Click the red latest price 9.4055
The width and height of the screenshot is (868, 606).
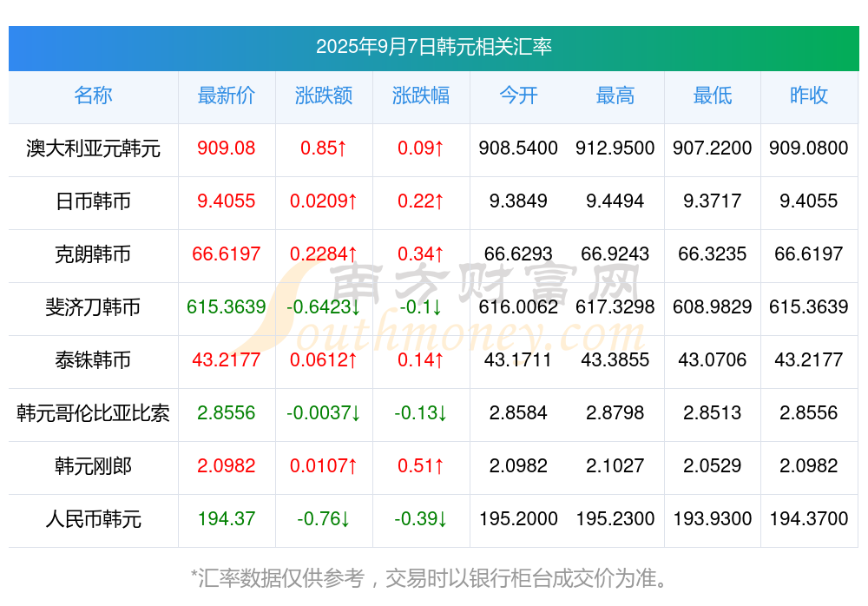[x=227, y=201]
